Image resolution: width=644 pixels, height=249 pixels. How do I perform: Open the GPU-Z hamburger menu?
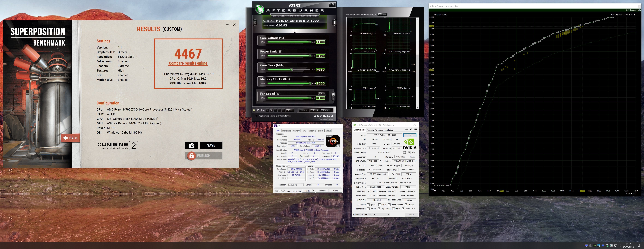(416, 129)
